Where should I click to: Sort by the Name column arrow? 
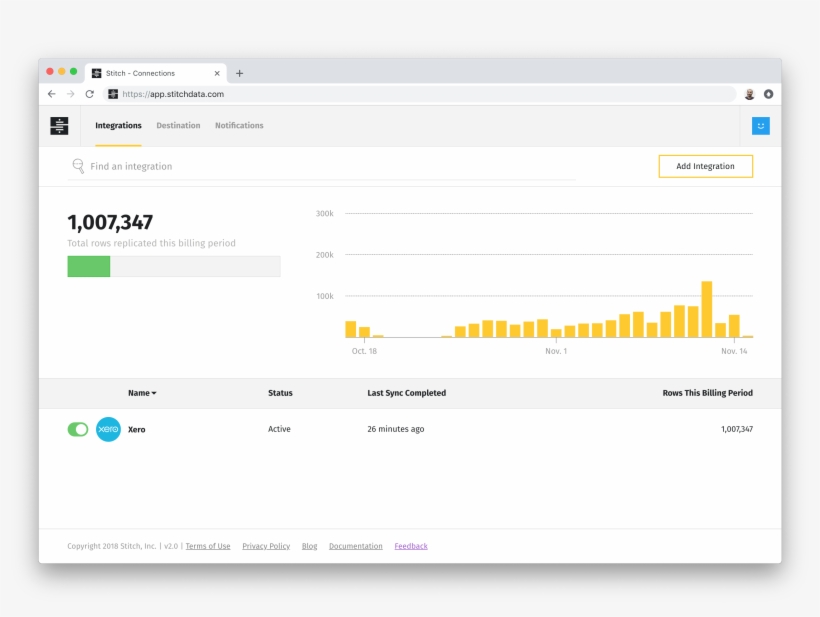click(153, 394)
